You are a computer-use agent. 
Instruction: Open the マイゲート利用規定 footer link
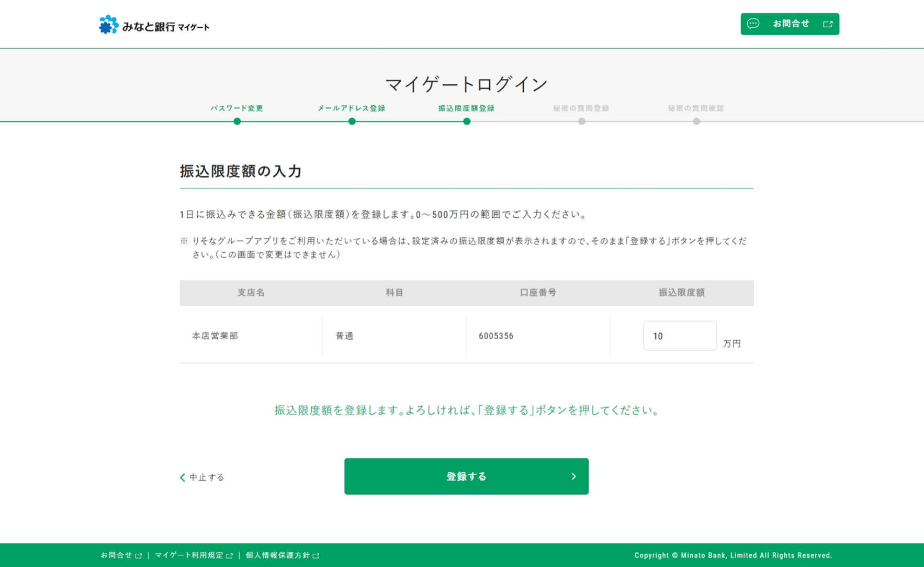(x=189, y=555)
